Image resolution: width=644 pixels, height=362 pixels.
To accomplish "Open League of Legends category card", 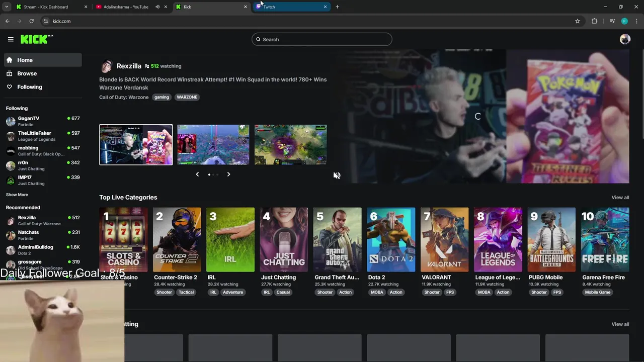I will 498,240.
